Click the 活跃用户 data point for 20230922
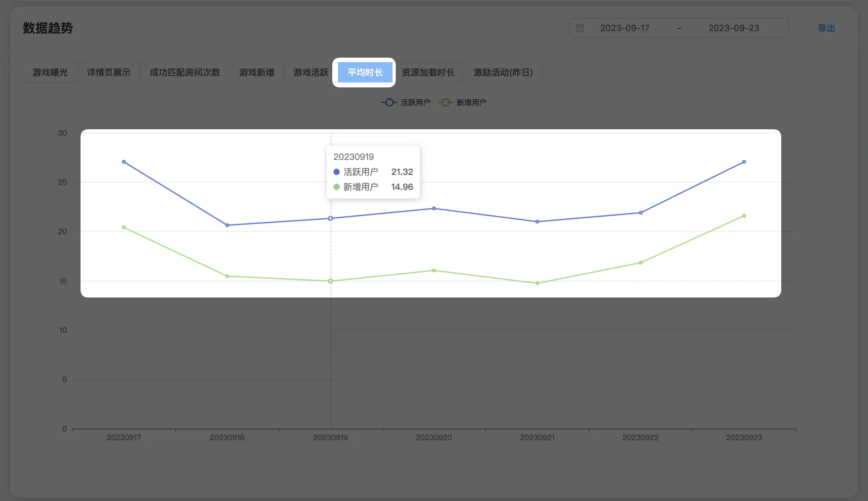The width and height of the screenshot is (868, 501). click(641, 213)
